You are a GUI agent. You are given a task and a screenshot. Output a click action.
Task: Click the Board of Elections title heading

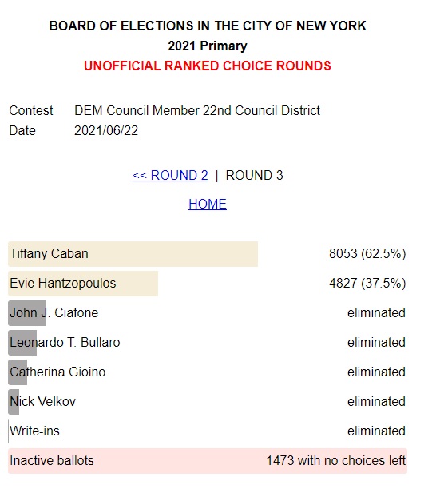[208, 26]
